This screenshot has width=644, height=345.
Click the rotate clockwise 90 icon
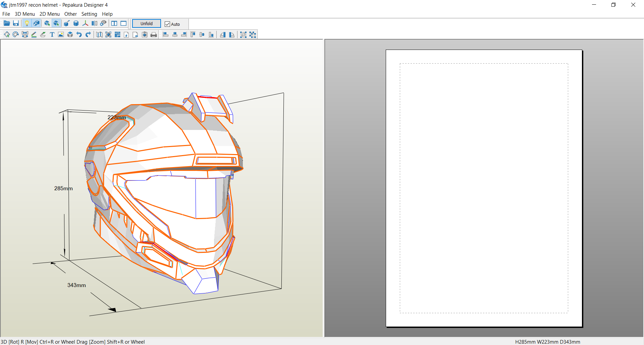click(232, 34)
